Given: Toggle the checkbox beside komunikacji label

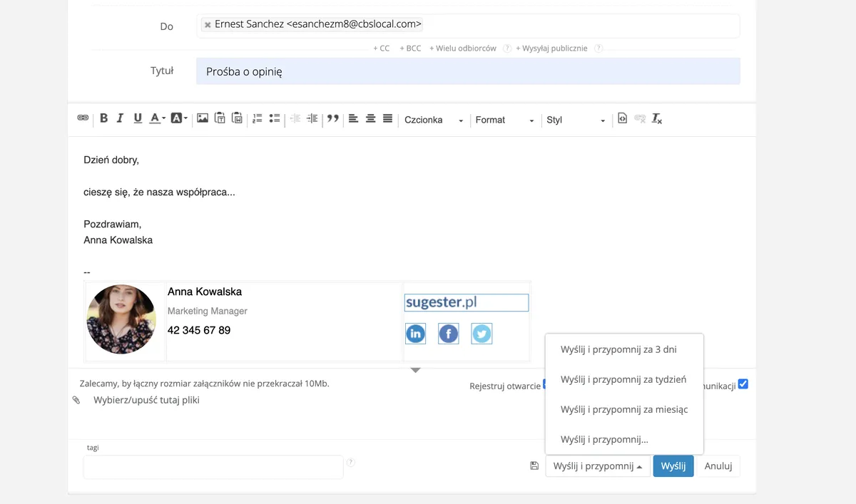Looking at the screenshot, I should (743, 384).
